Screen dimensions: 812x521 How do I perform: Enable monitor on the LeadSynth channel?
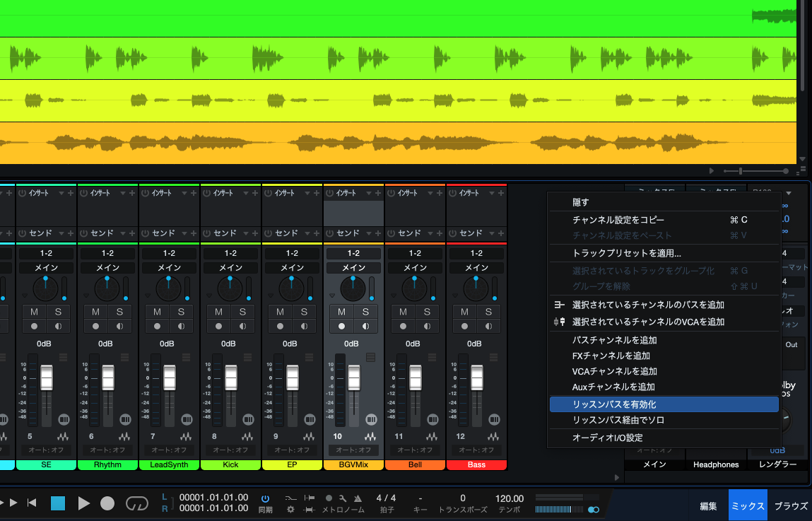tap(180, 327)
